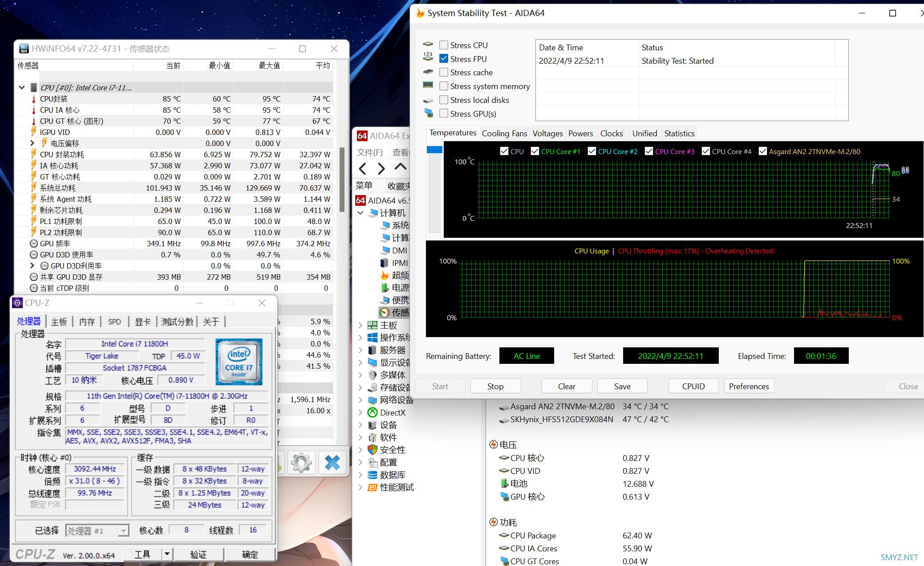Open the 处理器 #1 selection dropdown in CPU-Z
The width and height of the screenshot is (924, 566).
(123, 530)
